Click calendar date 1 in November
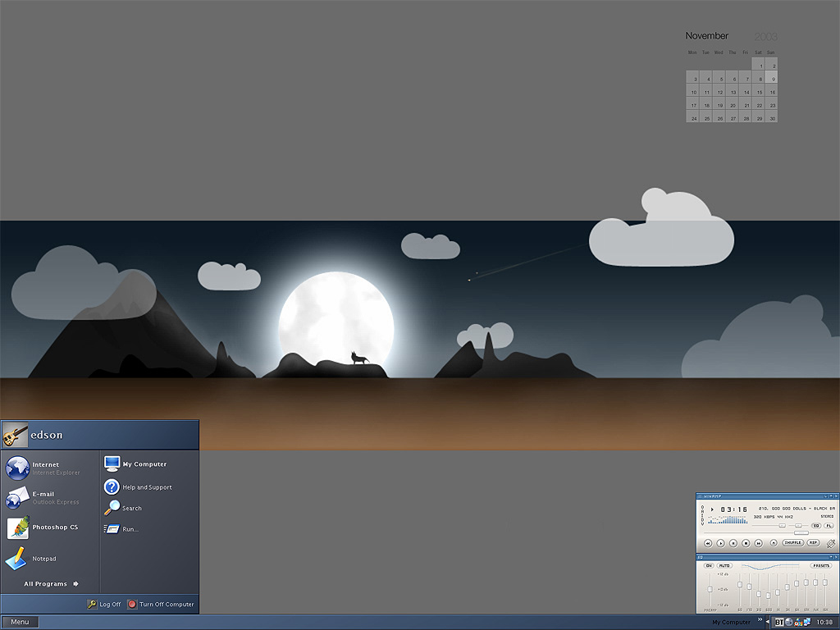This screenshot has height=630, width=840. pos(759,66)
